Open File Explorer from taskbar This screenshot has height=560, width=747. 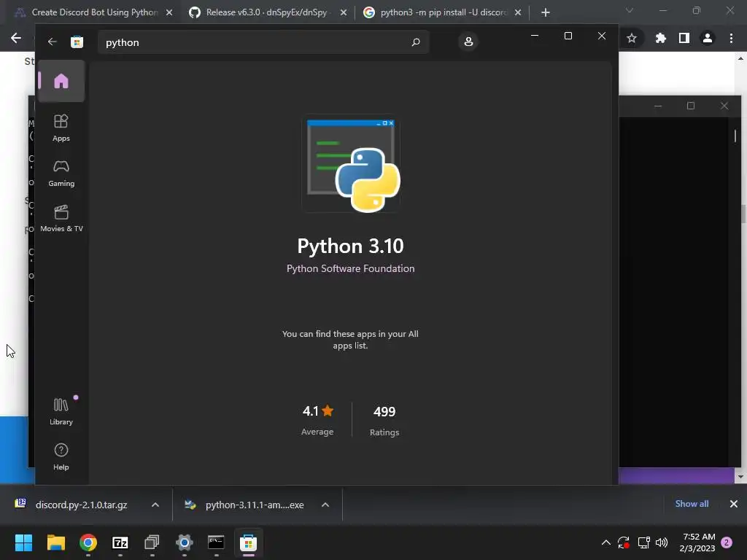tap(55, 542)
